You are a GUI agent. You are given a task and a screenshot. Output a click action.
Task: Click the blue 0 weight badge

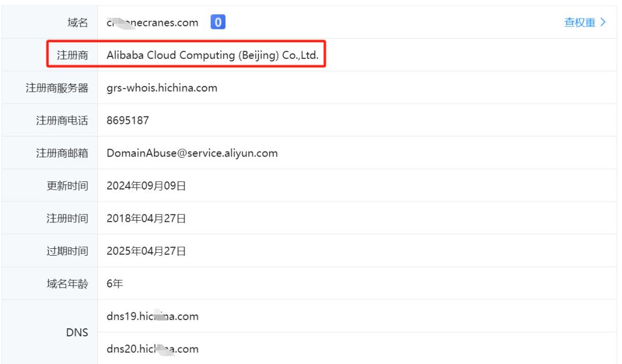click(218, 22)
